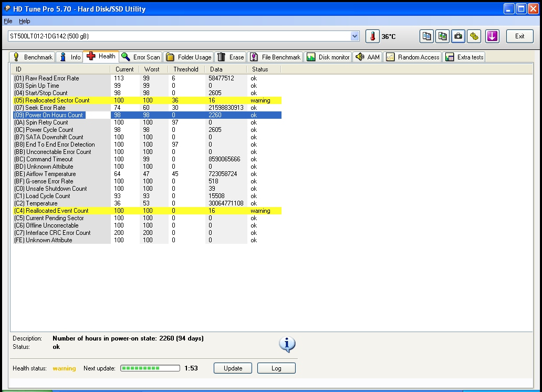
Task: Click the Exit button
Action: (x=519, y=36)
